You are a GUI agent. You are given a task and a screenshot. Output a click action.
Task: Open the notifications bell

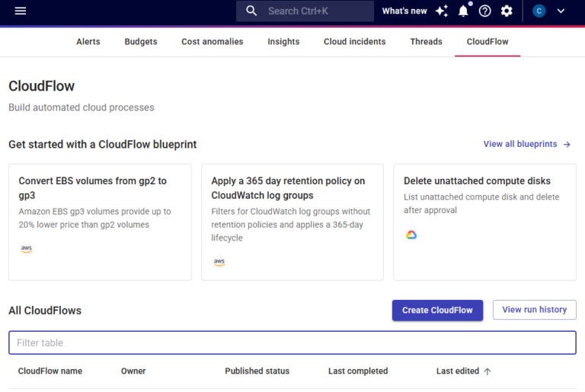(x=463, y=11)
